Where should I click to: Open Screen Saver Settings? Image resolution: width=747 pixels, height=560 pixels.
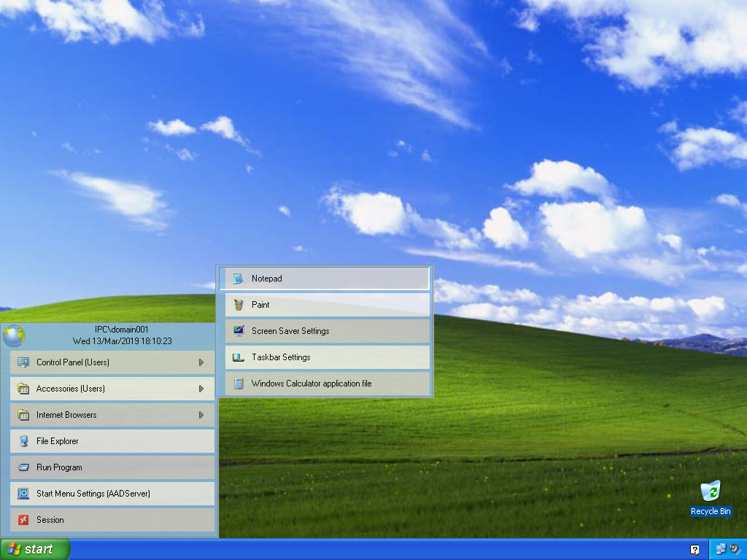290,331
